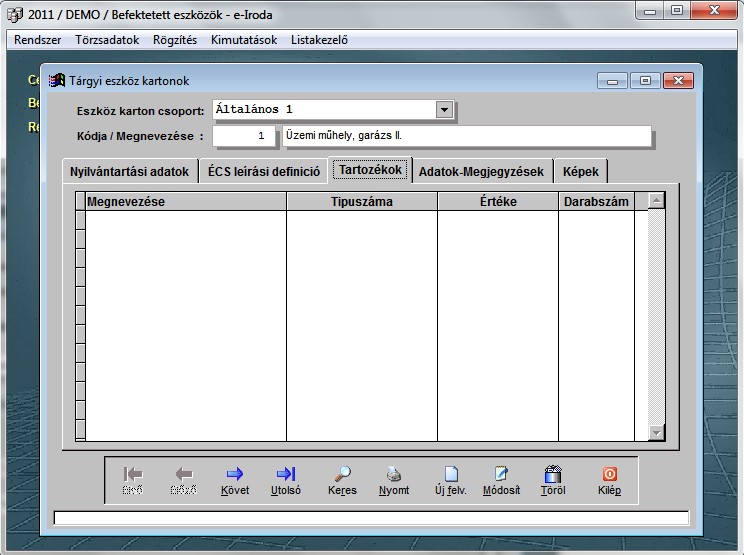This screenshot has width=744, height=555.
Task: Click the Megnevezése column header
Action: pyautogui.click(x=186, y=202)
